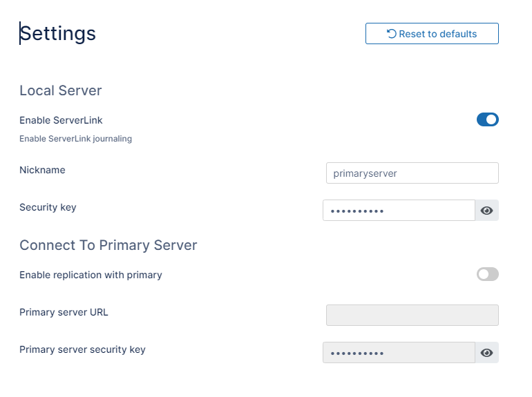Click the Enable ServerLink journaling description
Image resolution: width=532 pixels, height=397 pixels.
pos(75,139)
